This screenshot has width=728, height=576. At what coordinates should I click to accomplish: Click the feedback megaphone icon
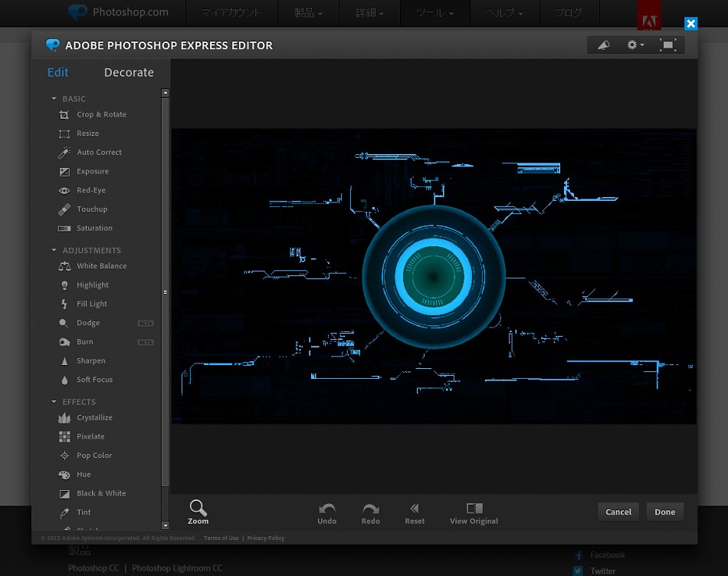(604, 45)
